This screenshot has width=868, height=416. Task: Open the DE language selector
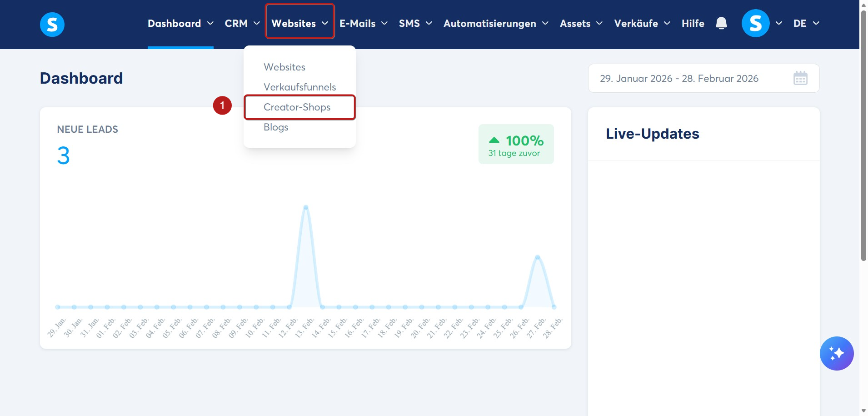point(806,23)
